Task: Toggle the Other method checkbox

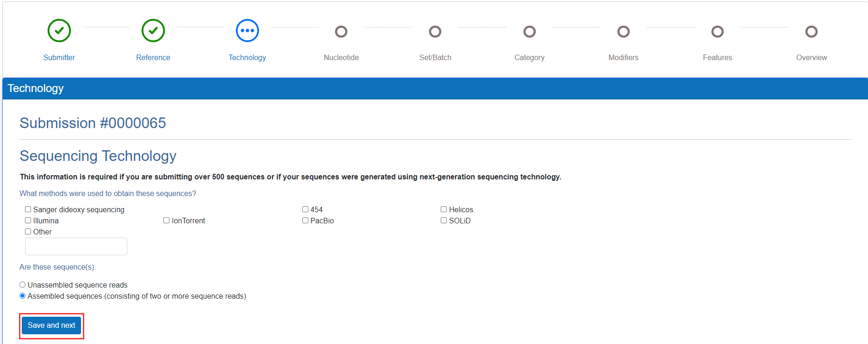Action: tap(28, 232)
